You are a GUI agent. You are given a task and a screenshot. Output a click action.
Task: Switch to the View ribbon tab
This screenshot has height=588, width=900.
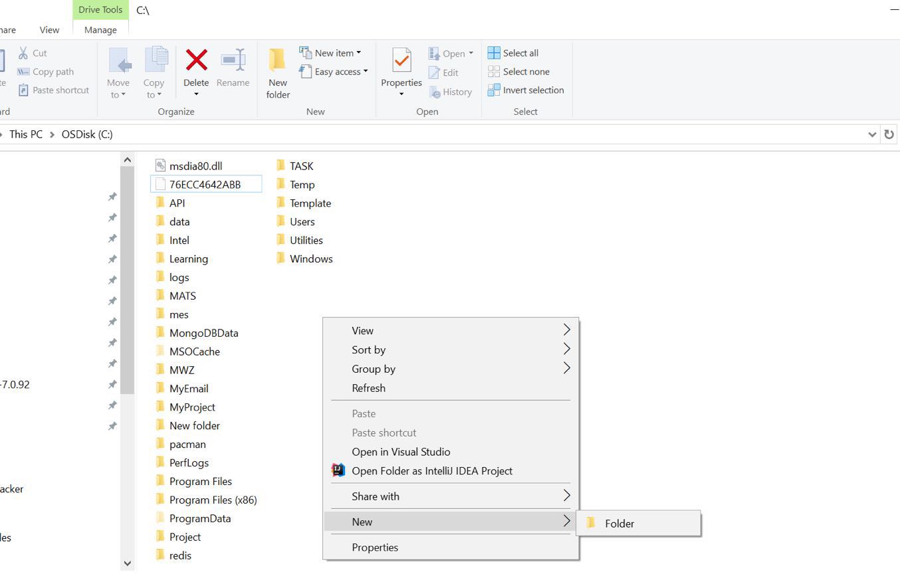click(49, 30)
